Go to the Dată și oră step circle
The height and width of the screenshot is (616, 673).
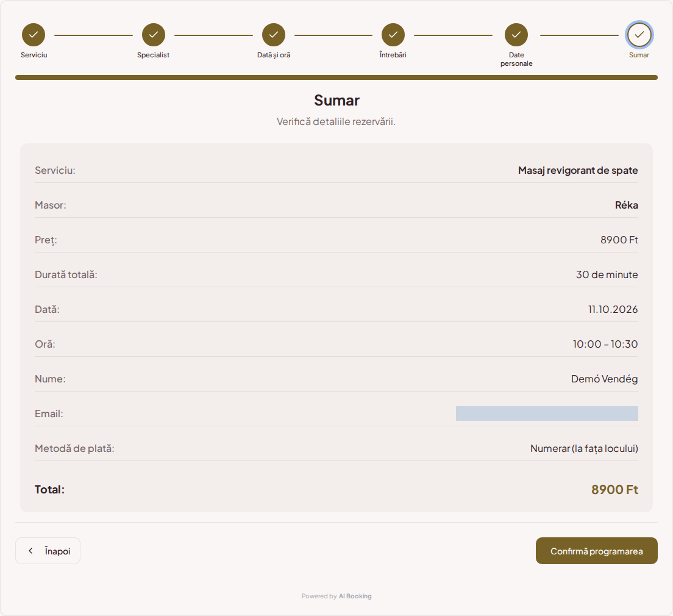pyautogui.click(x=273, y=35)
